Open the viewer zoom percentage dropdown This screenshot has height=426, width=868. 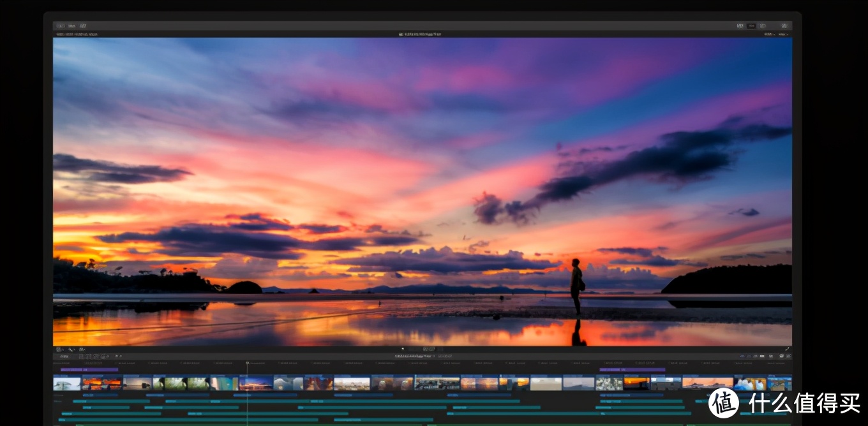[x=768, y=34]
